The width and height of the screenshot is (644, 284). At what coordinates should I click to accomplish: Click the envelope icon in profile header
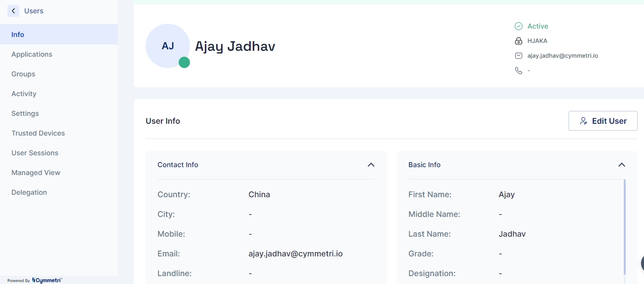click(x=518, y=56)
